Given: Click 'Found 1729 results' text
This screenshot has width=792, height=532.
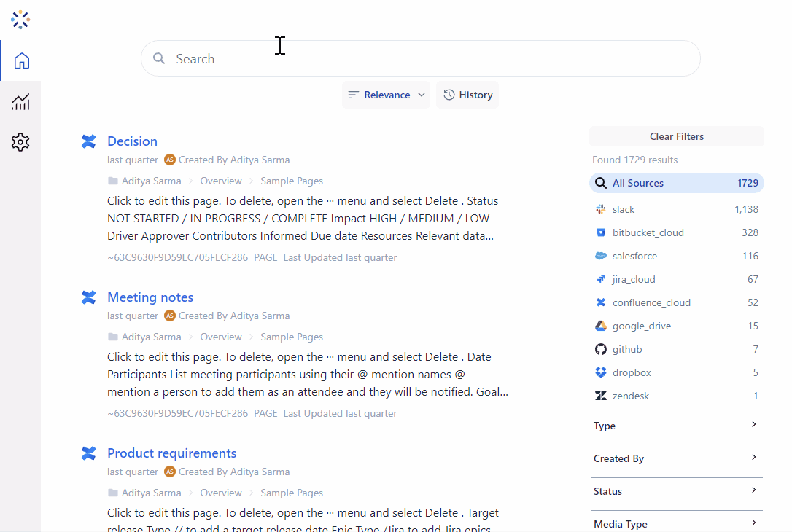Looking at the screenshot, I should pos(635,160).
